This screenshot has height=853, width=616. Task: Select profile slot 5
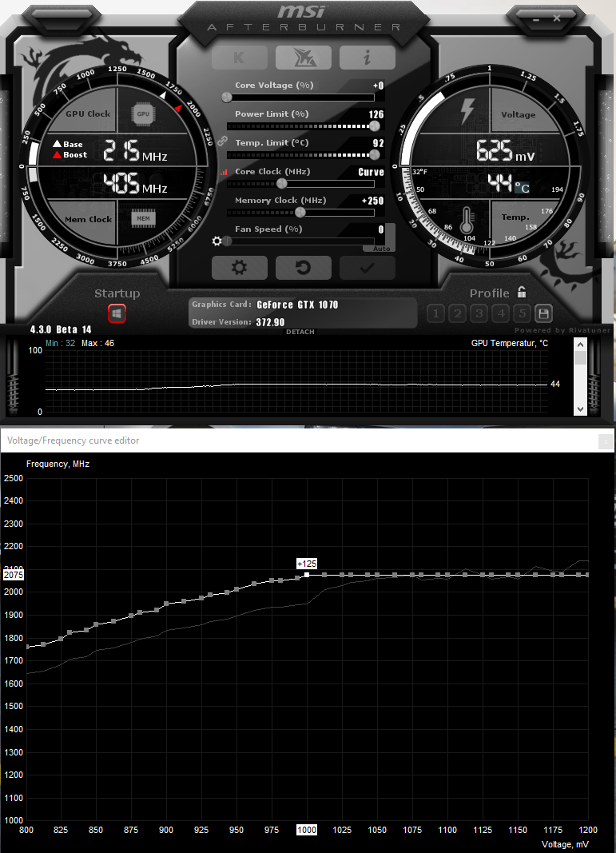(x=523, y=313)
